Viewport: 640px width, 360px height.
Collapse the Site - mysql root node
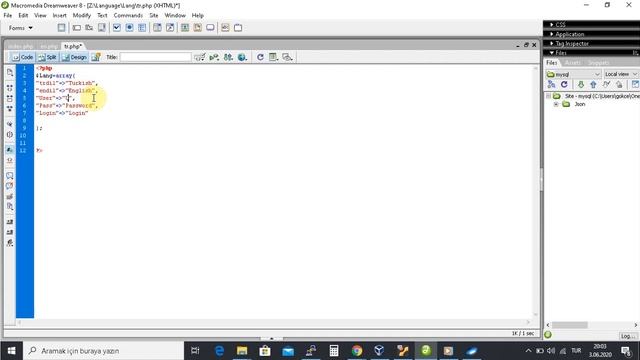pos(549,96)
